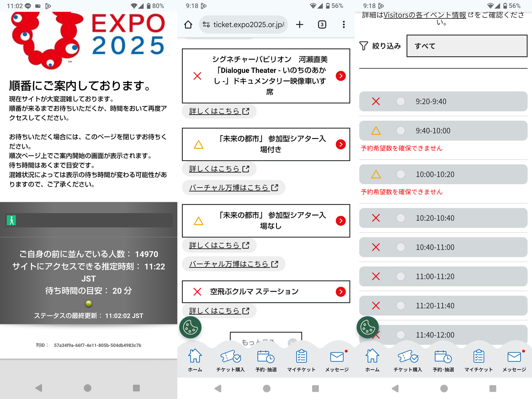532x399 pixels.
Task: Open Chrome's three-dot overflow menu
Action: 343,25
